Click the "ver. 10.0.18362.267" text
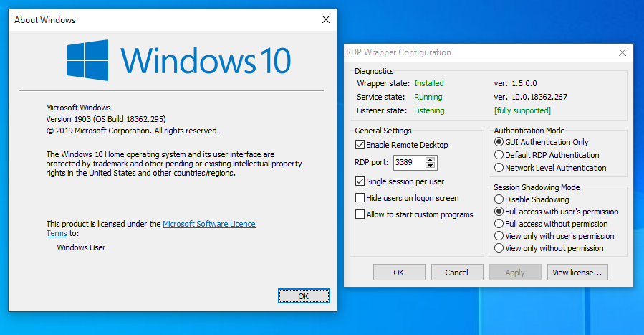Screen dimensions: 644x335 click(x=531, y=97)
